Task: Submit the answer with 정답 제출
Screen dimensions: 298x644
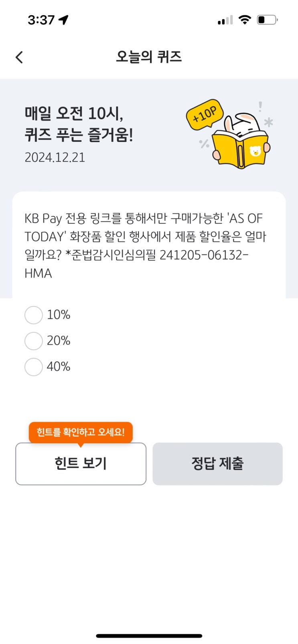Action: tap(217, 464)
